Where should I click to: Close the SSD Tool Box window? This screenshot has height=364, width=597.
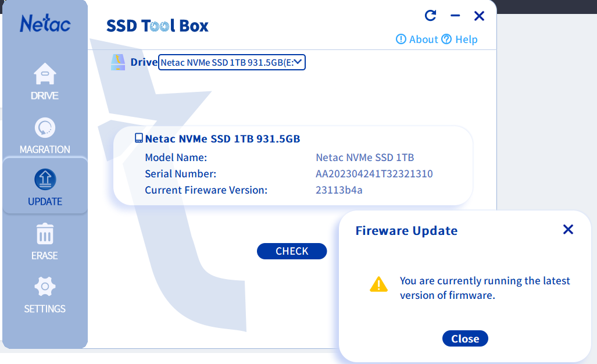click(x=479, y=16)
